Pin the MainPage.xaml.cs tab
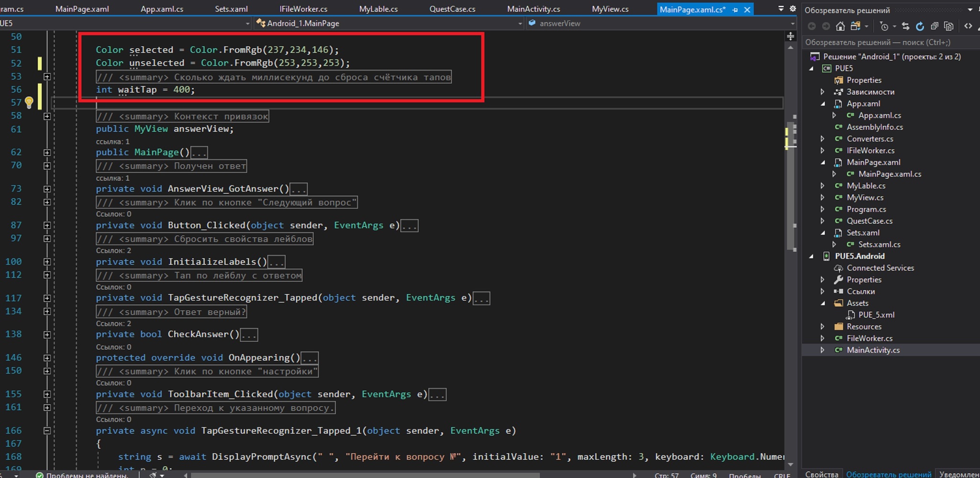This screenshot has height=478, width=980. click(735, 10)
